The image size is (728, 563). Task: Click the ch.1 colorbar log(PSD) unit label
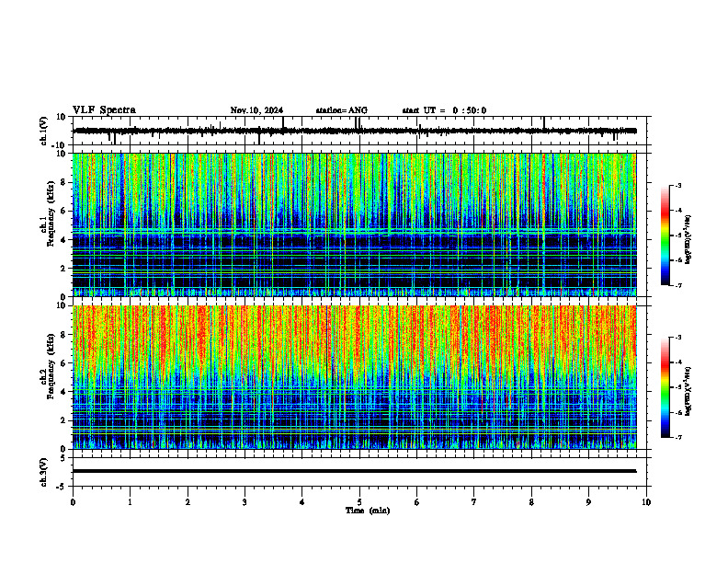pyautogui.click(x=688, y=239)
